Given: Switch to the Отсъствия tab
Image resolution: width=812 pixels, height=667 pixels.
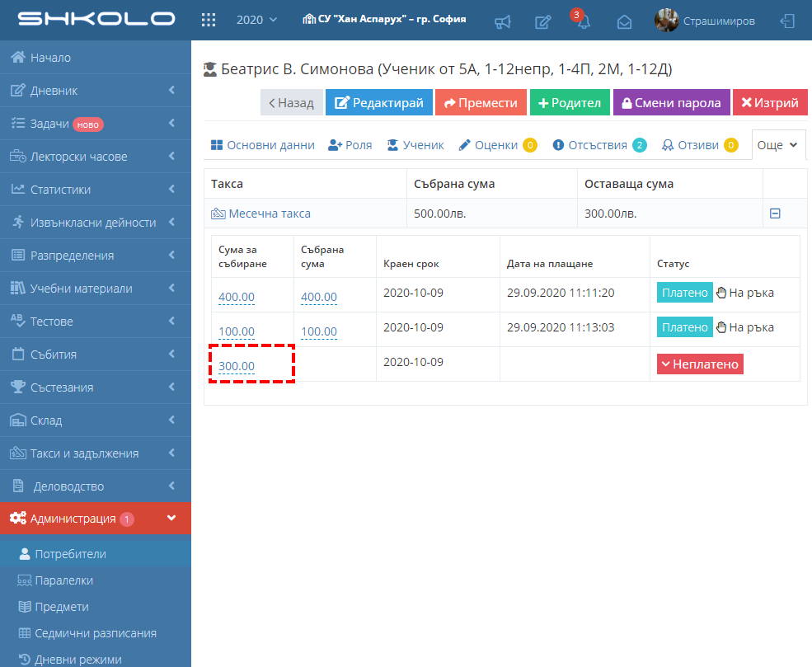Looking at the screenshot, I should click(x=599, y=145).
